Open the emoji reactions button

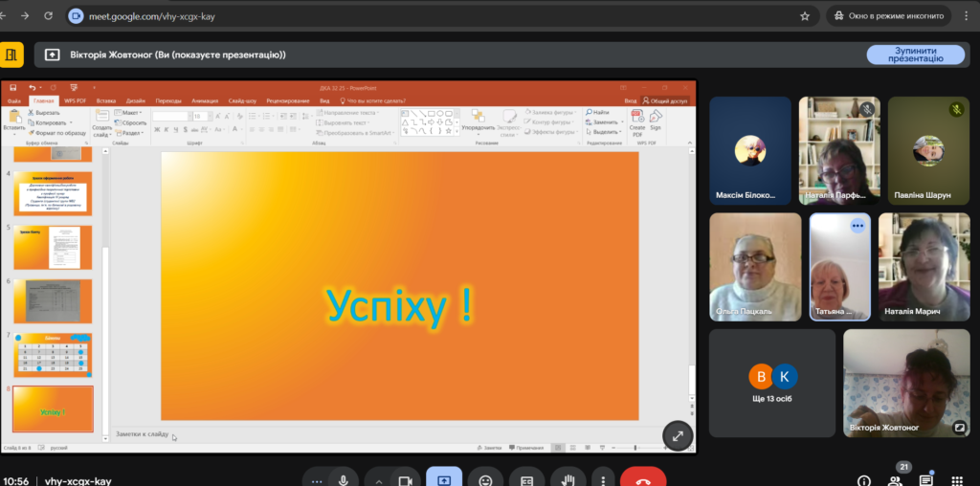pos(486,478)
